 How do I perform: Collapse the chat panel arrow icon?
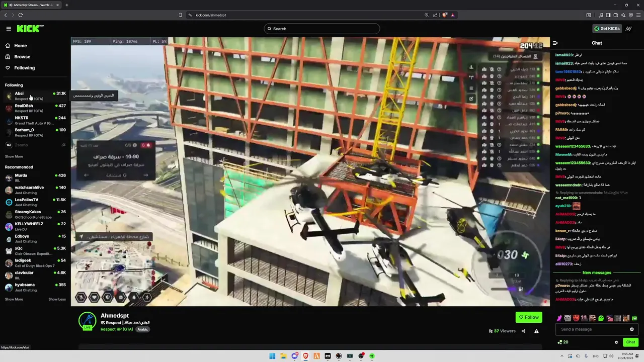click(555, 43)
